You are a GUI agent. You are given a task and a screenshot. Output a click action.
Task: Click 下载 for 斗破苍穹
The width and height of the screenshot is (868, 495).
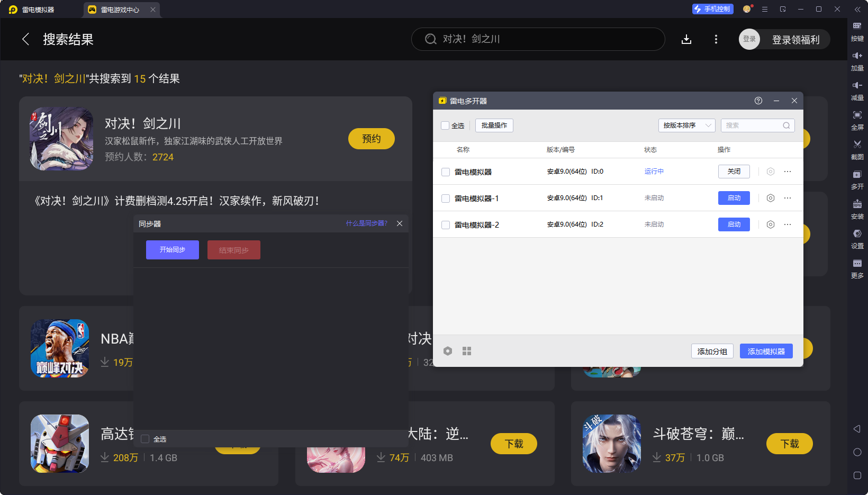tap(790, 444)
